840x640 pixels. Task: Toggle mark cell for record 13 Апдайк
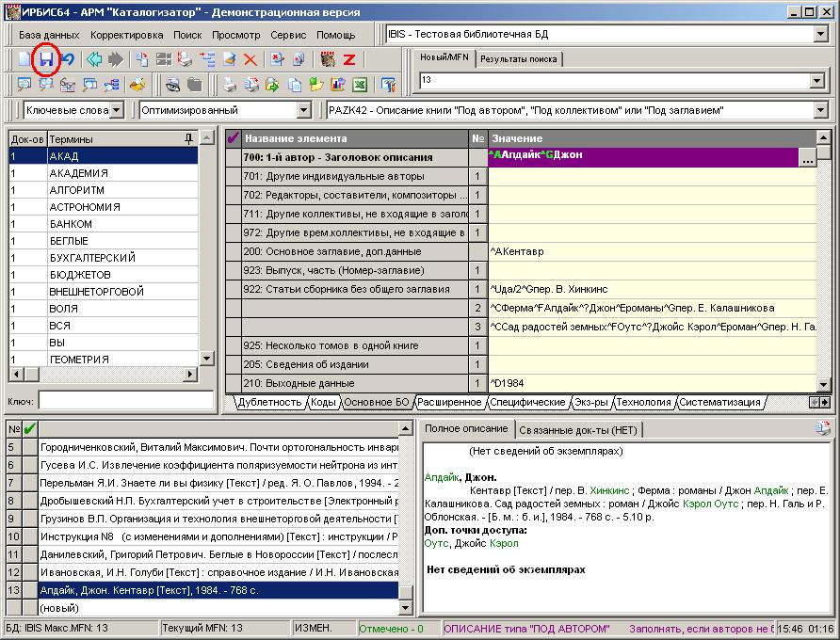click(x=30, y=590)
